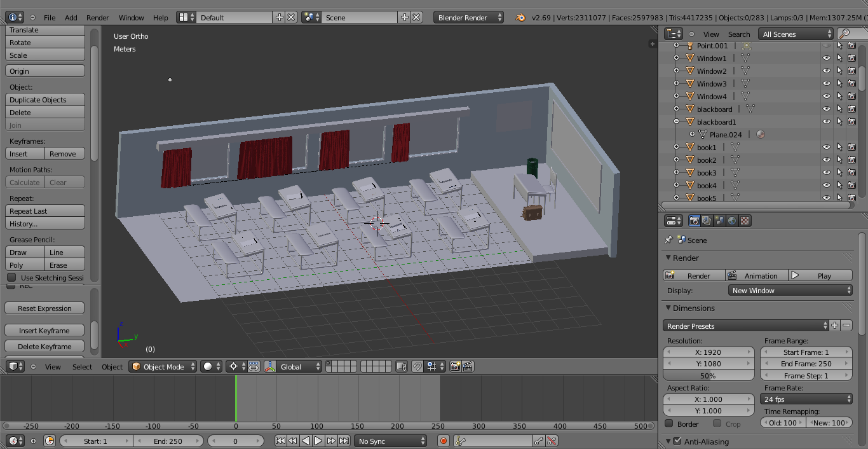The image size is (868, 449).
Task: Toggle the use preview range clock icon
Action: pyautogui.click(x=50, y=441)
